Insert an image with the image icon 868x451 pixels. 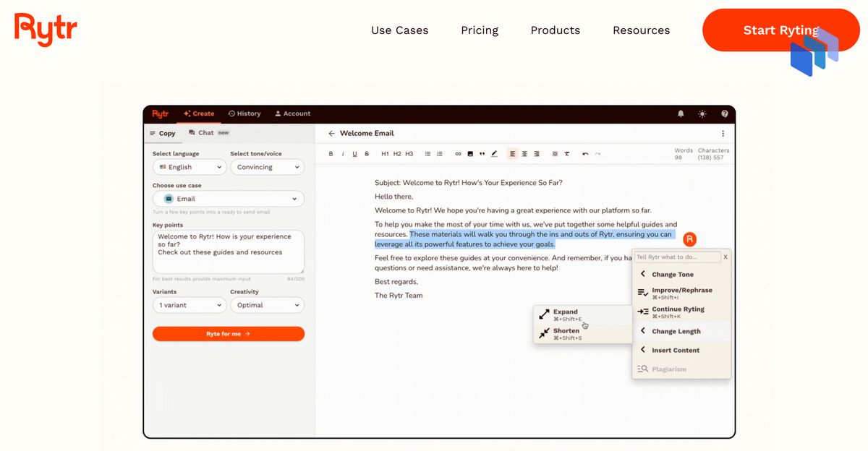click(x=470, y=154)
